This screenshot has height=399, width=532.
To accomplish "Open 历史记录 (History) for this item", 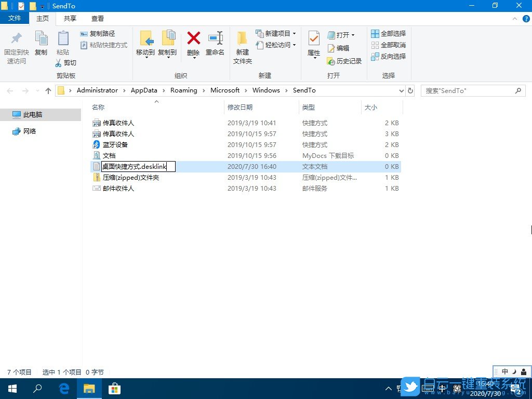I will click(x=344, y=61).
